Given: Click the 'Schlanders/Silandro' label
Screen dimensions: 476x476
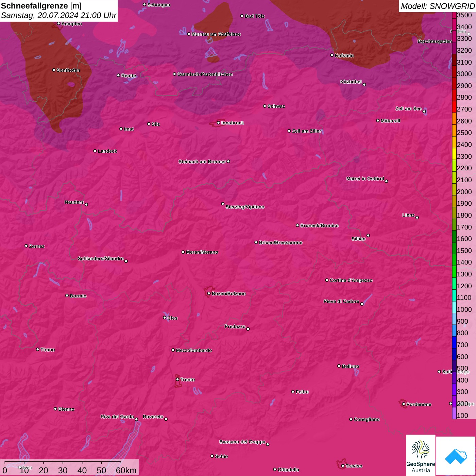Looking at the screenshot, I should tap(101, 258).
